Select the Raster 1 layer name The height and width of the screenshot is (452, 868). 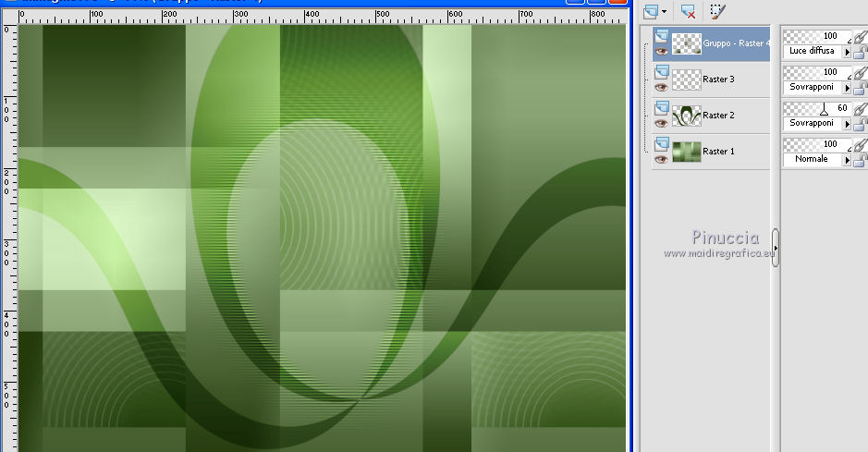(718, 151)
